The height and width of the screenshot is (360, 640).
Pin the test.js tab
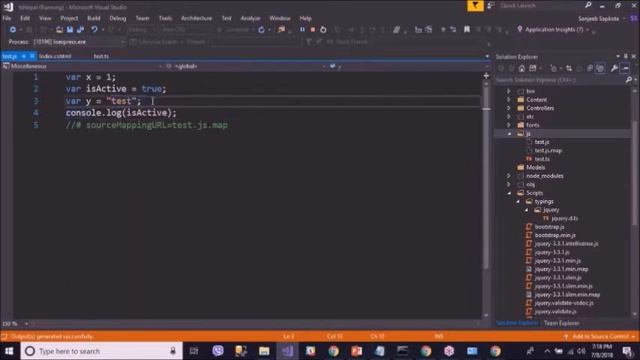(x=24, y=56)
